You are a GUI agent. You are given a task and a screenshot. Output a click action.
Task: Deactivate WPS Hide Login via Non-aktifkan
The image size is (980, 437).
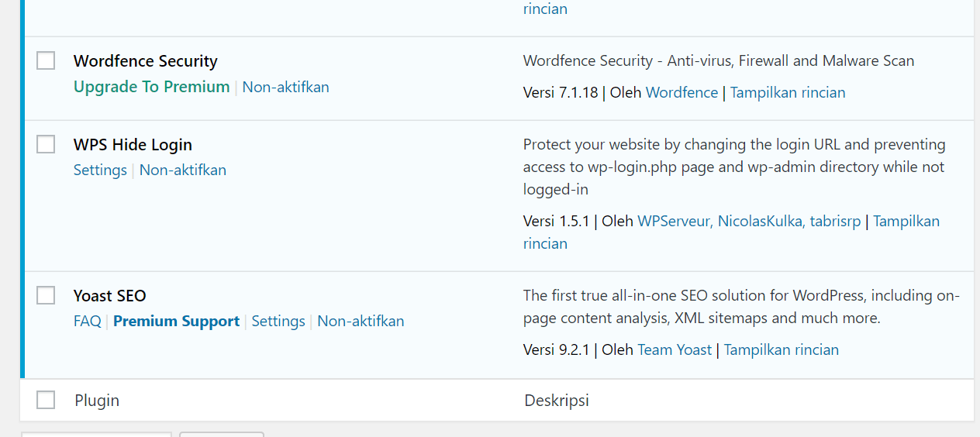click(x=183, y=170)
